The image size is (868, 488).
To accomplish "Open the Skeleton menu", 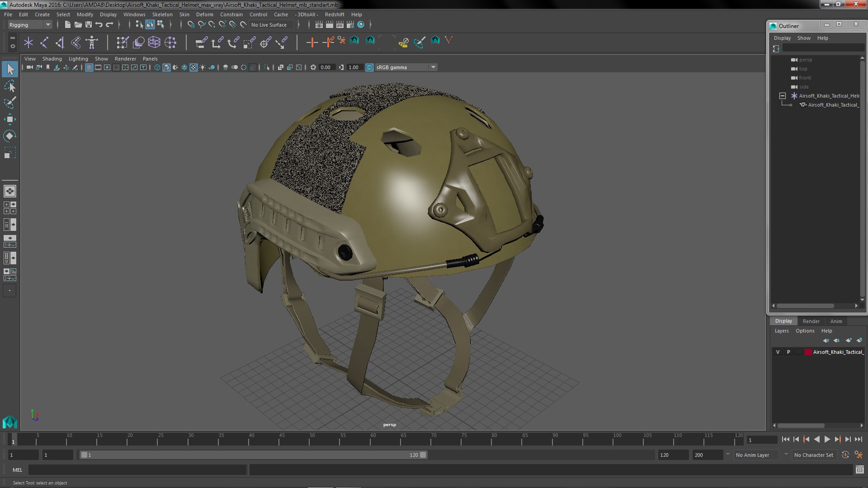I will (x=162, y=14).
